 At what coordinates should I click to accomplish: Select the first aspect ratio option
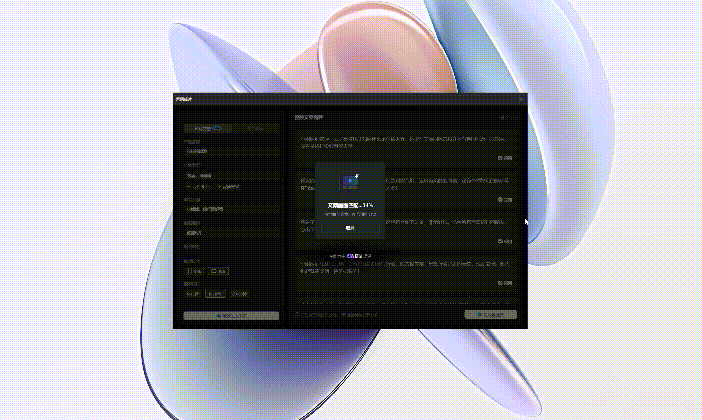194,271
